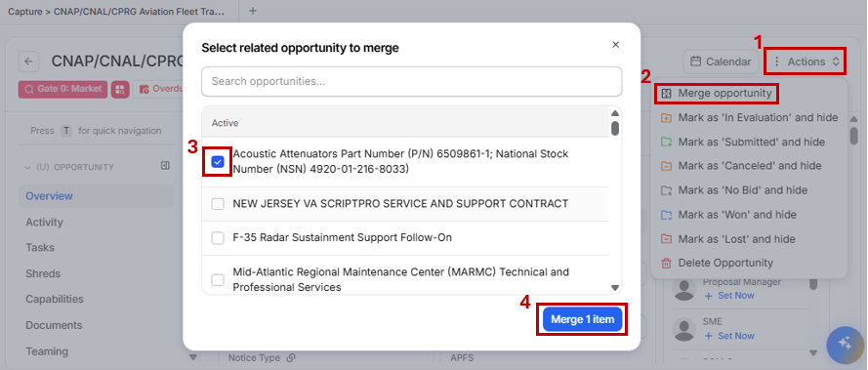Click the AI sparkle assistant icon
Viewport: 868px width, 370px height.
[845, 344]
